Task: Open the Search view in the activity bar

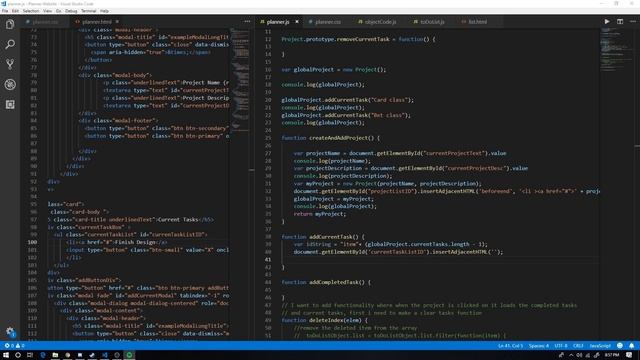Action: (10, 44)
